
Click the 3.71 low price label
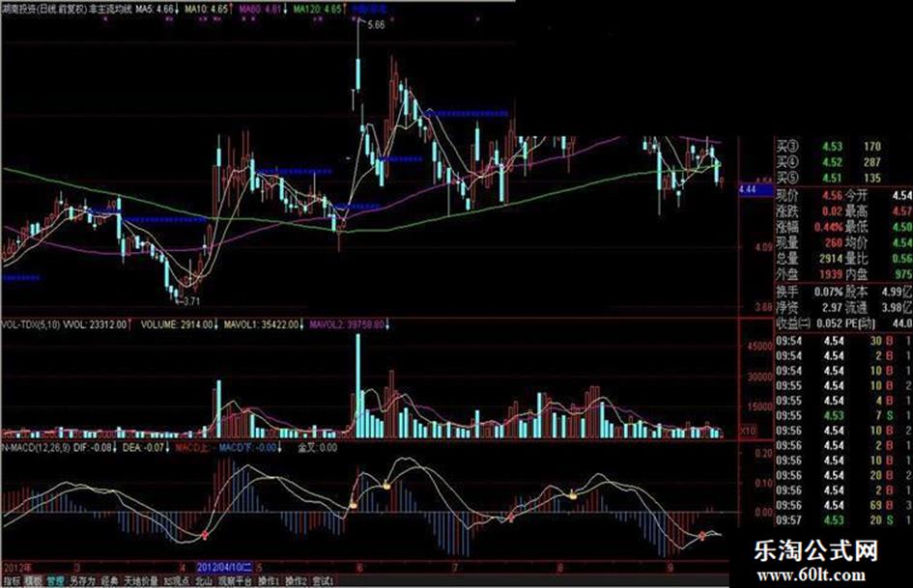pyautogui.click(x=191, y=301)
